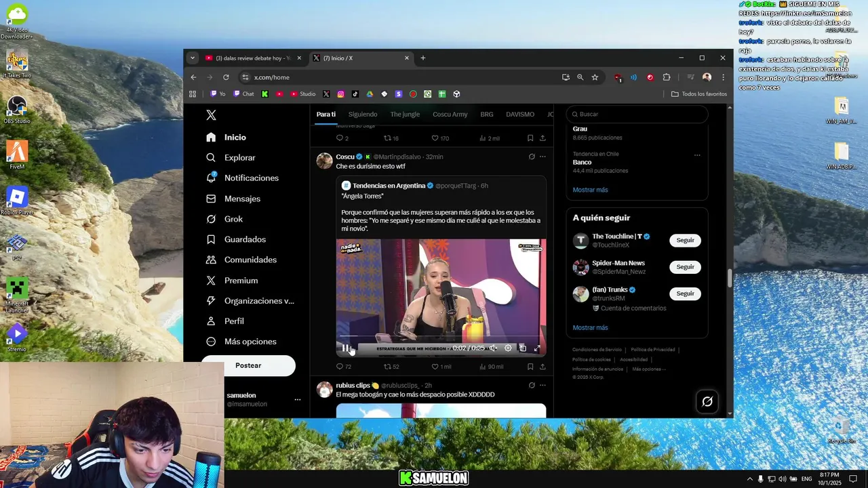The height and width of the screenshot is (488, 868).
Task: Click the Buscar search field
Action: click(x=637, y=114)
